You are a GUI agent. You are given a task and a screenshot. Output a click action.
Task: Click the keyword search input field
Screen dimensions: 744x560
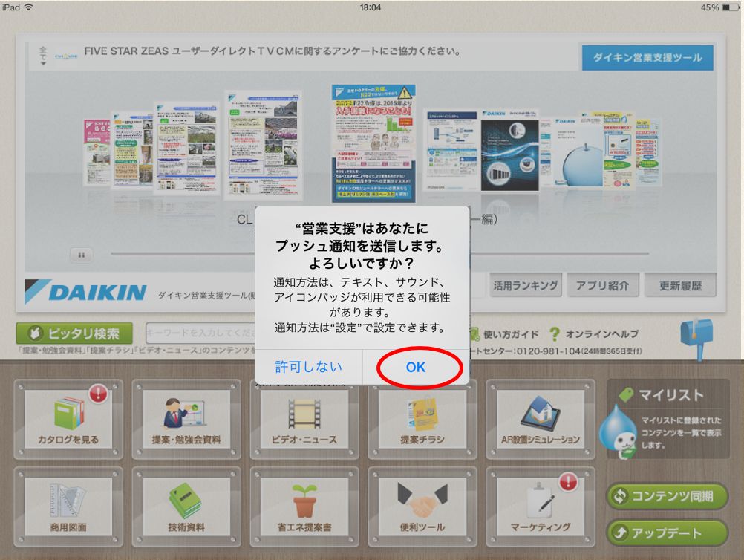click(x=200, y=333)
